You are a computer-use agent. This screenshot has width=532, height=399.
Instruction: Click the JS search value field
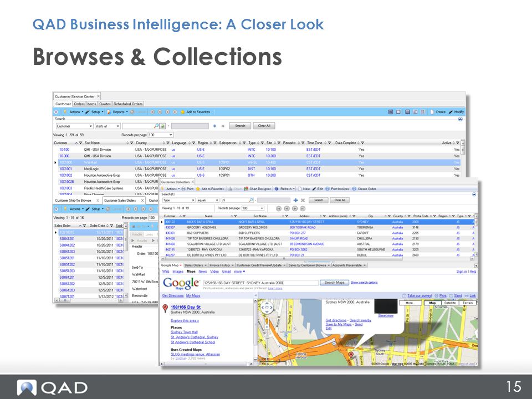point(235,201)
